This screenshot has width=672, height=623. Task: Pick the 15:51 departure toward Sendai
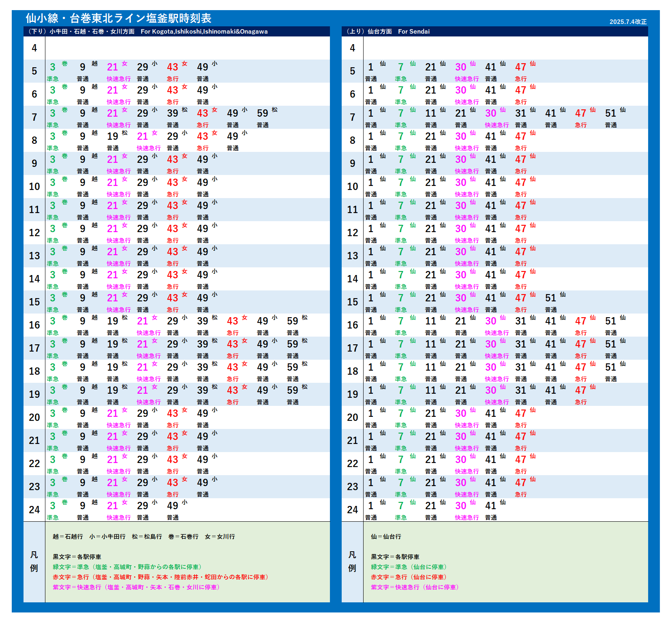pos(551,298)
